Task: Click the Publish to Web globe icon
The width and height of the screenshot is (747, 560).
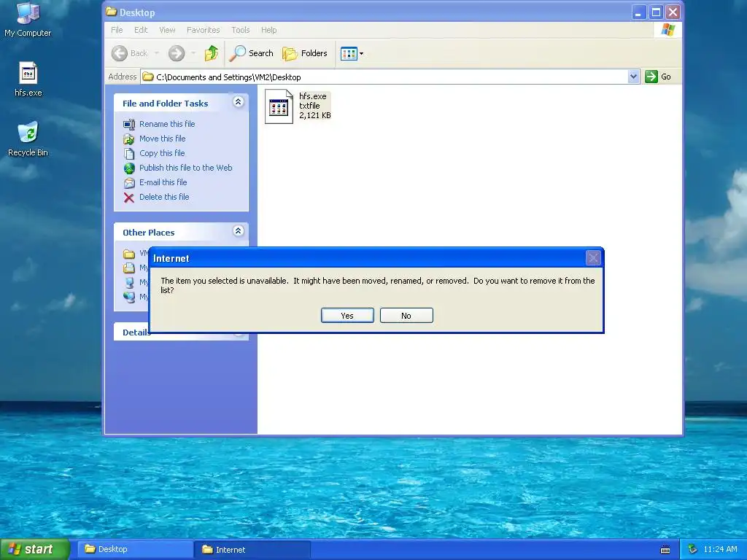Action: 129,168
